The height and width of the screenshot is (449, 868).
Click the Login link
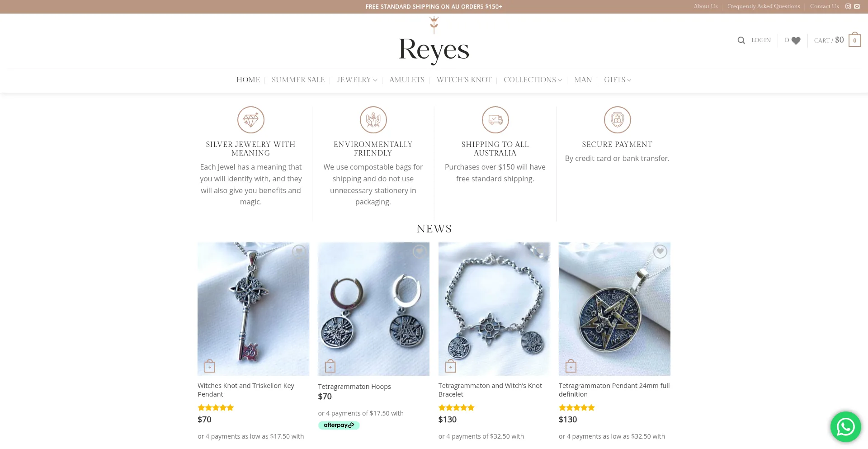pos(761,40)
